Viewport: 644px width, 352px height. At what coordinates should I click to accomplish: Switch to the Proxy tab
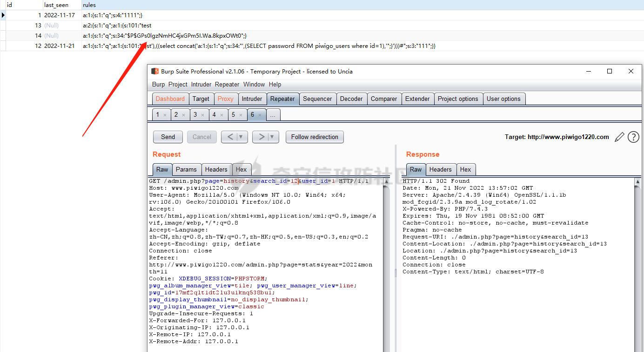226,99
